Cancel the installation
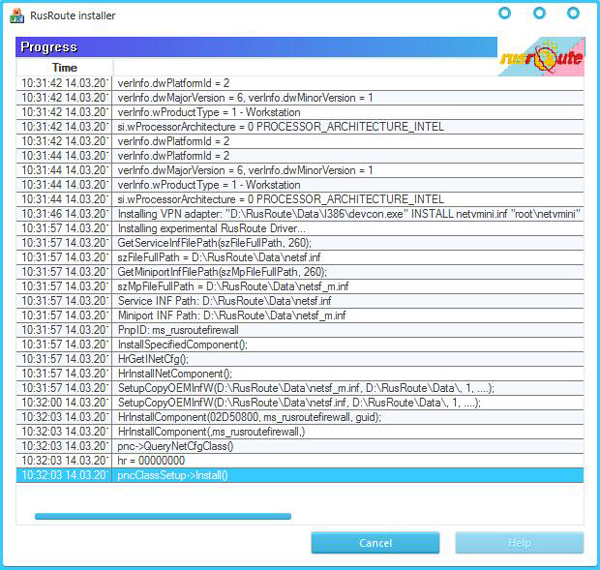 pyautogui.click(x=375, y=543)
